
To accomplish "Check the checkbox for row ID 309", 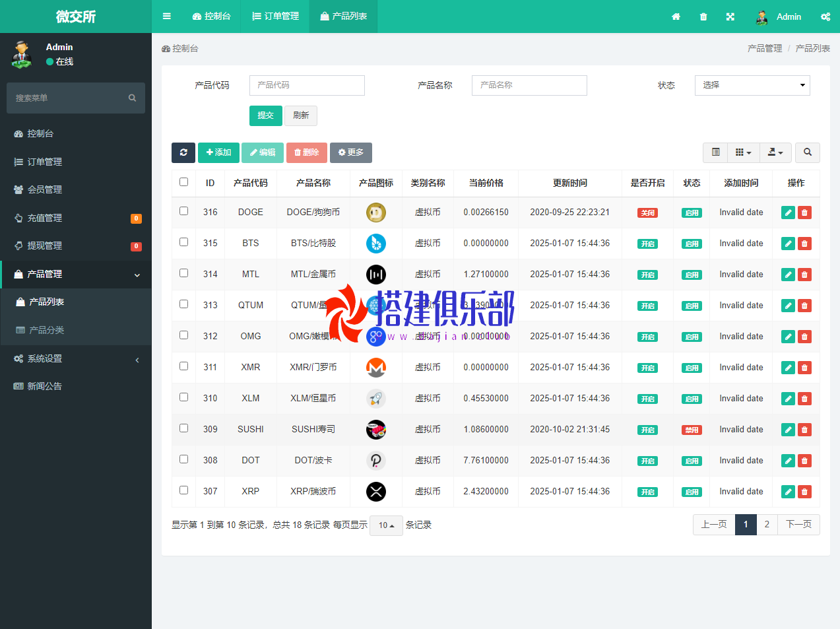I will [x=183, y=428].
